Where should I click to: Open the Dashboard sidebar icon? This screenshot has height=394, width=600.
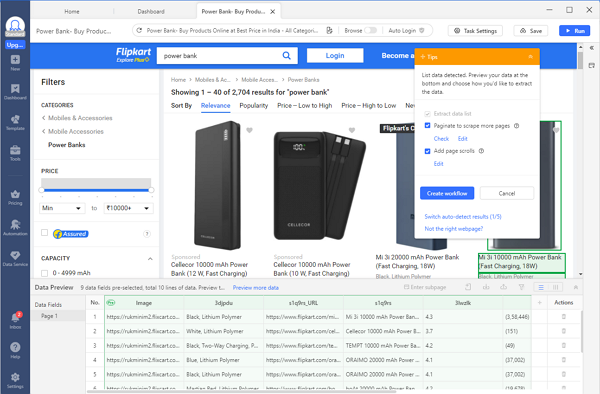15,92
